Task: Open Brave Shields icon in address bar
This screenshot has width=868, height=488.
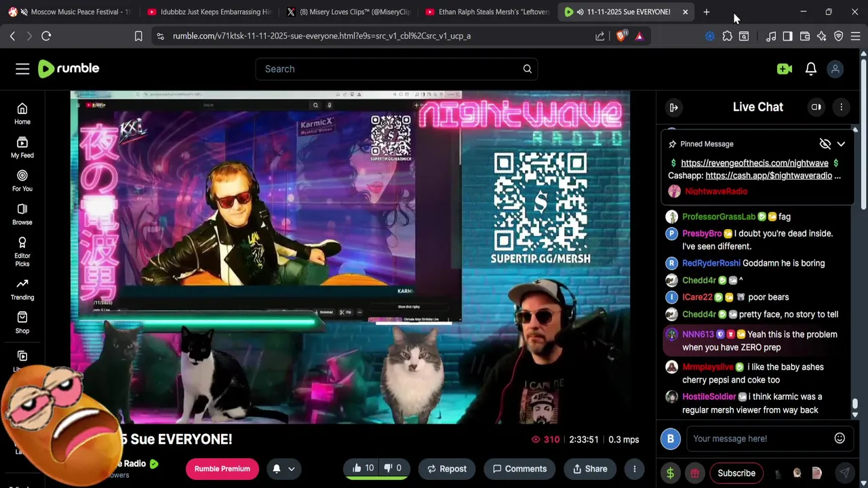Action: [x=621, y=36]
